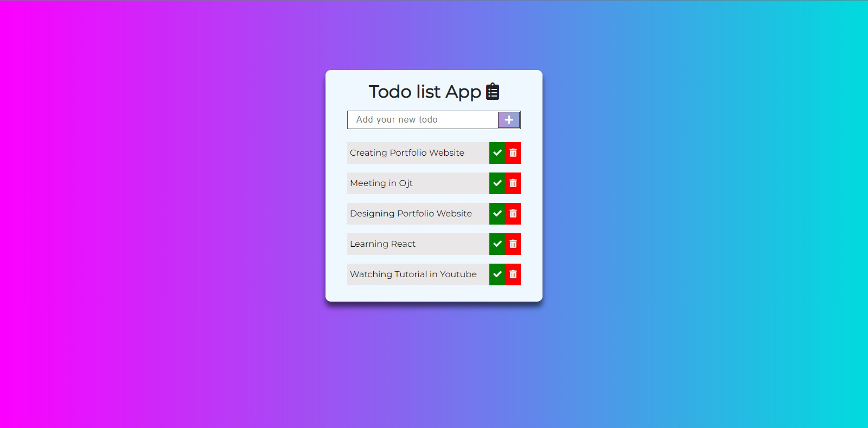This screenshot has height=428, width=868.
Task: Complete Designing Portfolio Website todo
Action: 497,214
